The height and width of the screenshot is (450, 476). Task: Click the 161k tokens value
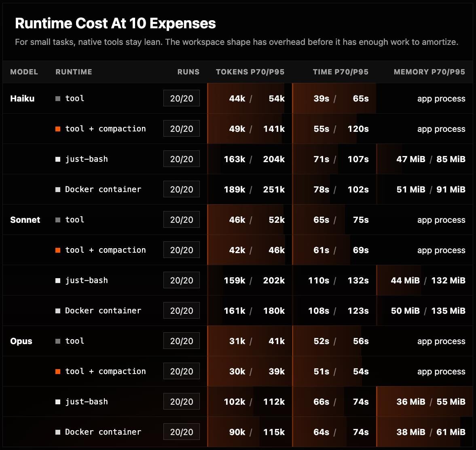[x=234, y=311]
